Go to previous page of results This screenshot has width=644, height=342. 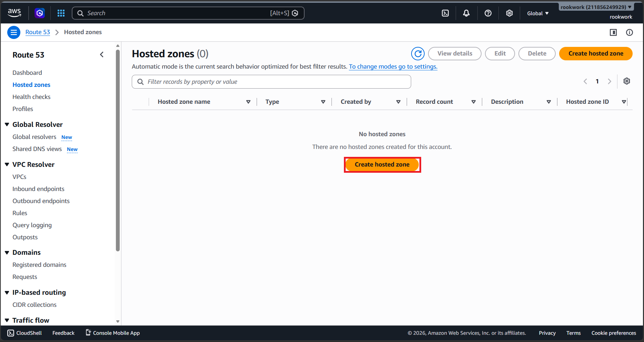pyautogui.click(x=585, y=81)
